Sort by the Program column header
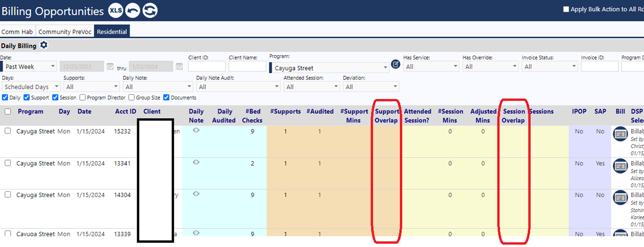This screenshot has width=644, height=247. [x=31, y=112]
